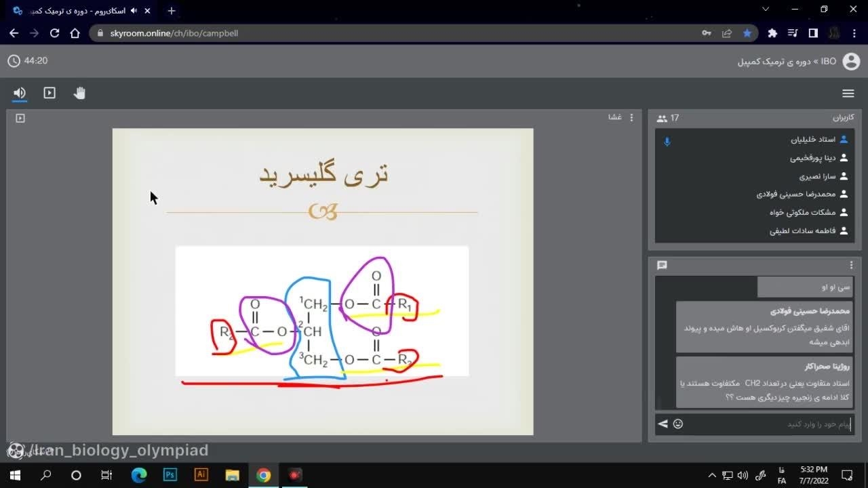868x488 pixels.
Task: Click the send message arrow icon
Action: tap(663, 424)
